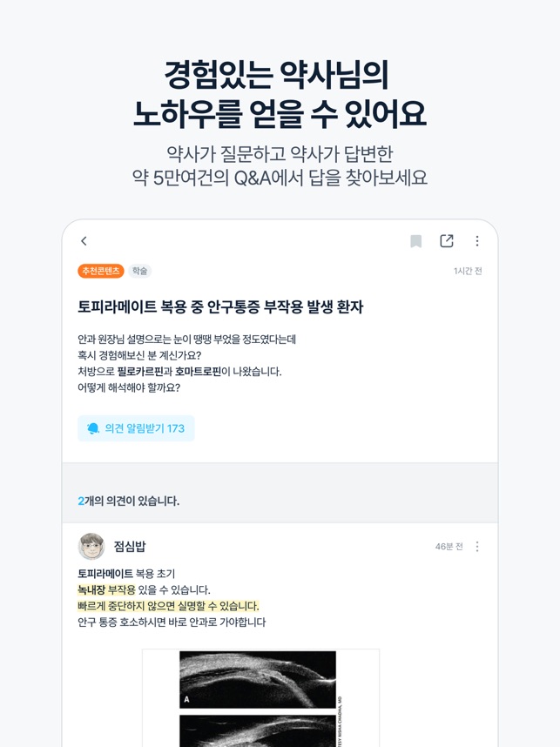Open post title 토피라메이트 복용 중 안구통증
560x747 pixels.
coord(220,306)
